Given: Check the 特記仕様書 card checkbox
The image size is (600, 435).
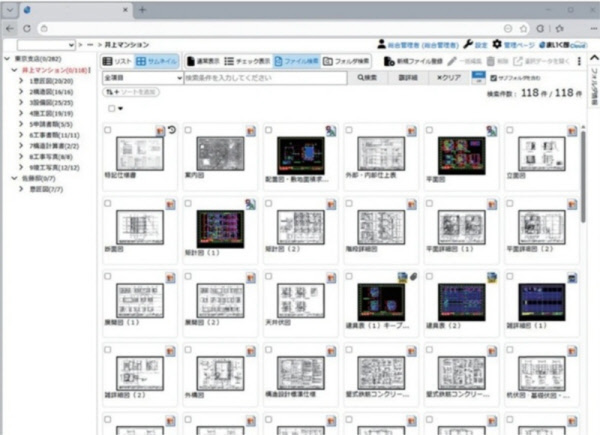Looking at the screenshot, I should click(108, 130).
